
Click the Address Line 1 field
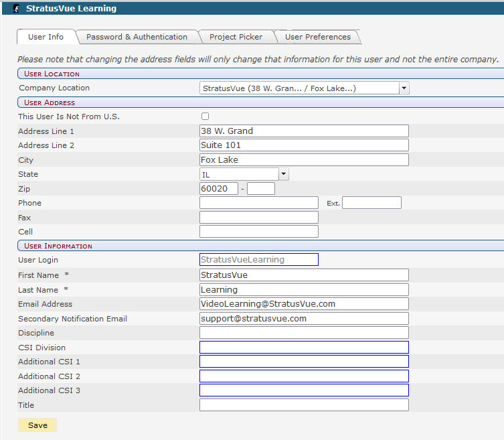(x=304, y=131)
